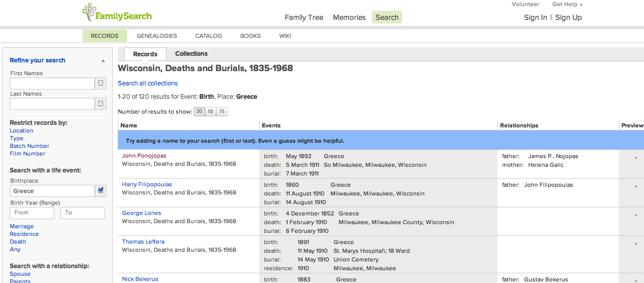This screenshot has height=283, width=644.
Task: Open Family Tree in top navigation
Action: click(304, 17)
